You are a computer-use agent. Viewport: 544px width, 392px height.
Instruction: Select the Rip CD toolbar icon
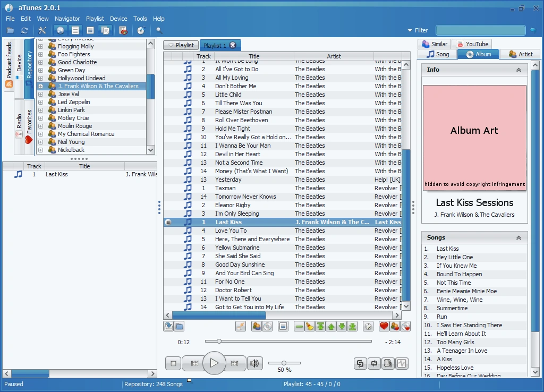click(141, 30)
